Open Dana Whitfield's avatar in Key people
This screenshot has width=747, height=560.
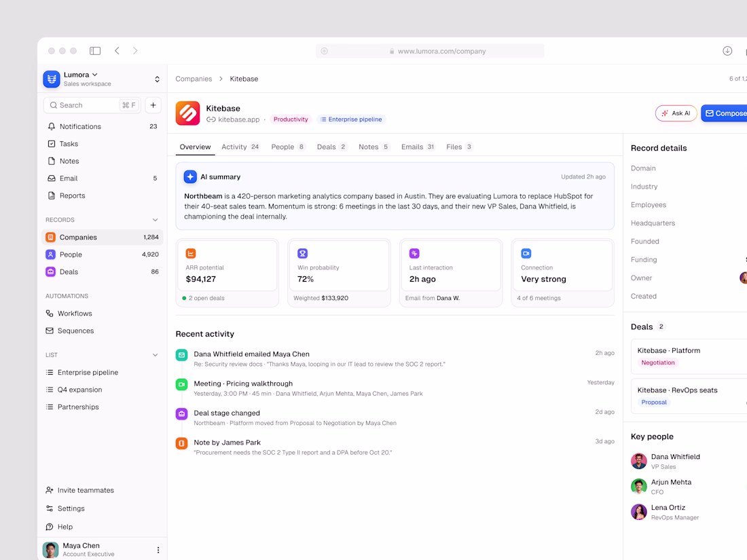[639, 461]
